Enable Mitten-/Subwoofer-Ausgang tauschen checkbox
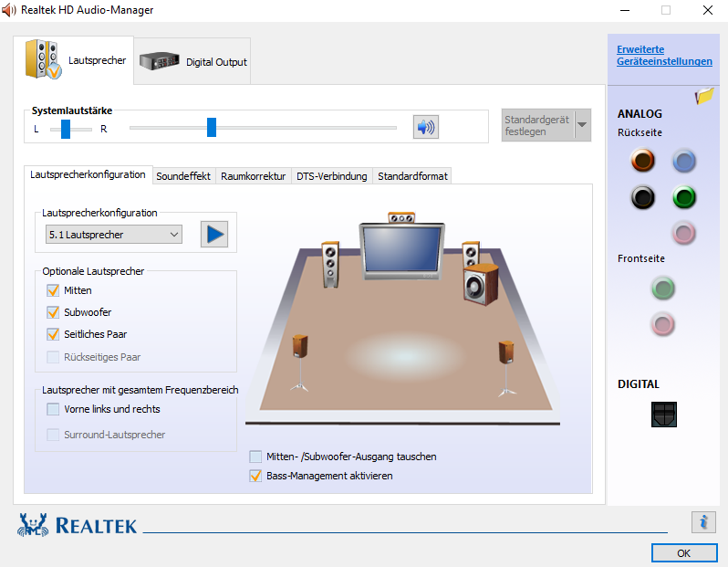The image size is (728, 567). coord(255,457)
